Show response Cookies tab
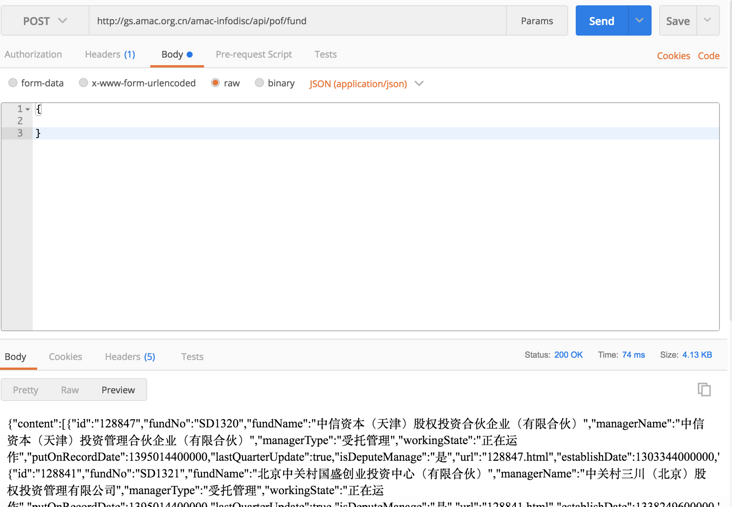 (x=66, y=357)
